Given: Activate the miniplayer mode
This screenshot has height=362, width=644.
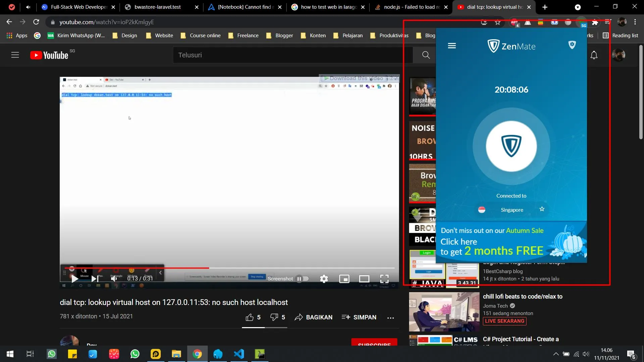Looking at the screenshot, I should tap(344, 278).
